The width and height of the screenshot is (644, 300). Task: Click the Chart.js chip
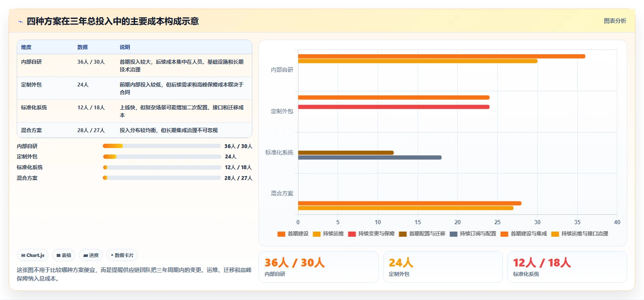[33, 255]
